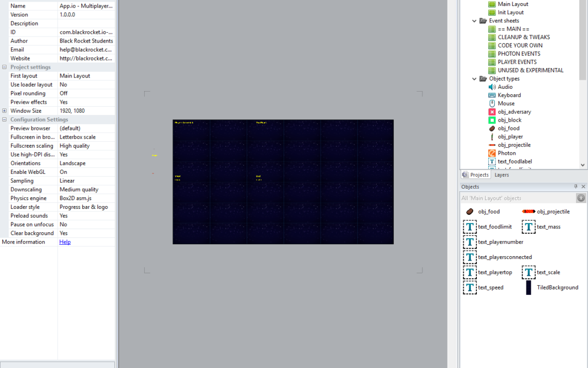Viewport: 588px width, 368px height.
Task: Click the Email help@blackrocket value
Action: tap(87, 50)
